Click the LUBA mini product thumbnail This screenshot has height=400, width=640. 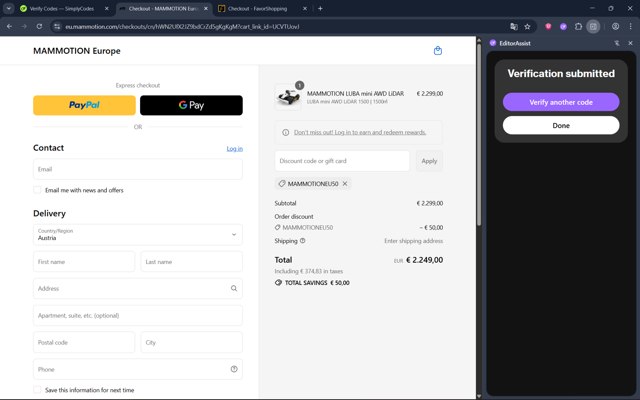[x=288, y=97]
